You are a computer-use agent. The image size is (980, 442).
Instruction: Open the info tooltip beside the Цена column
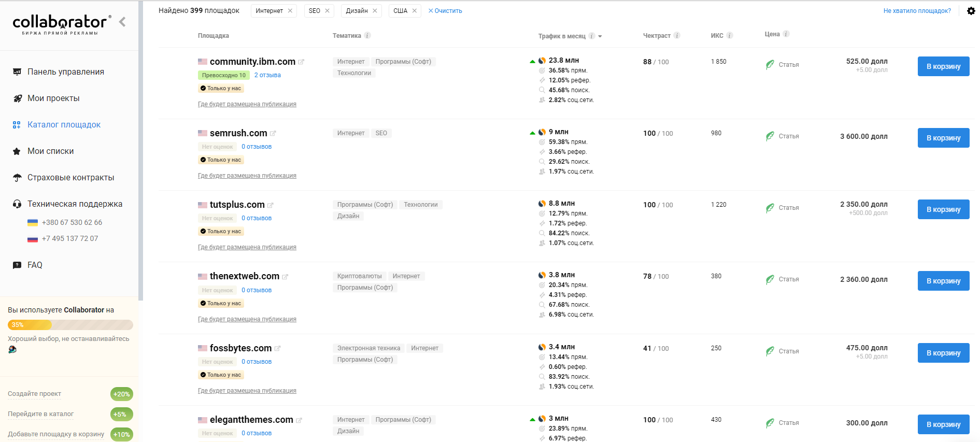tap(787, 34)
